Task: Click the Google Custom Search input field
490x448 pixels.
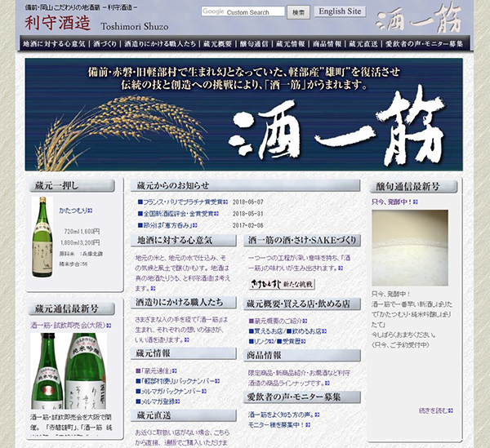Action: pyautogui.click(x=243, y=12)
